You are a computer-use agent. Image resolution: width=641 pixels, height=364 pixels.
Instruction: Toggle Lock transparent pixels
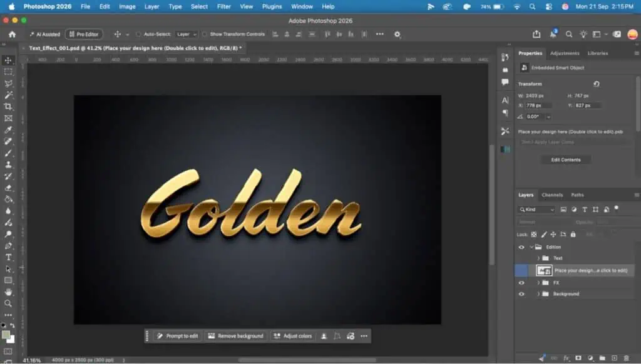[x=533, y=235]
